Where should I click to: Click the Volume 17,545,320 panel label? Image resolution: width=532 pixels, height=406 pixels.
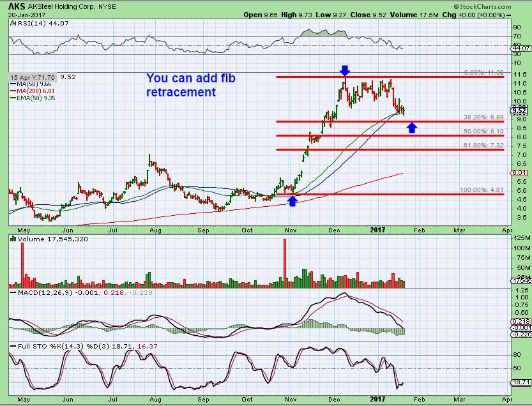pos(52,239)
